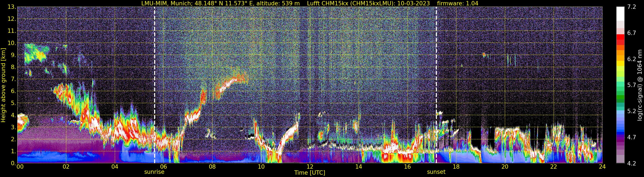Click the x-axis tick label '02'
This screenshot has height=177, width=644.
(66, 167)
